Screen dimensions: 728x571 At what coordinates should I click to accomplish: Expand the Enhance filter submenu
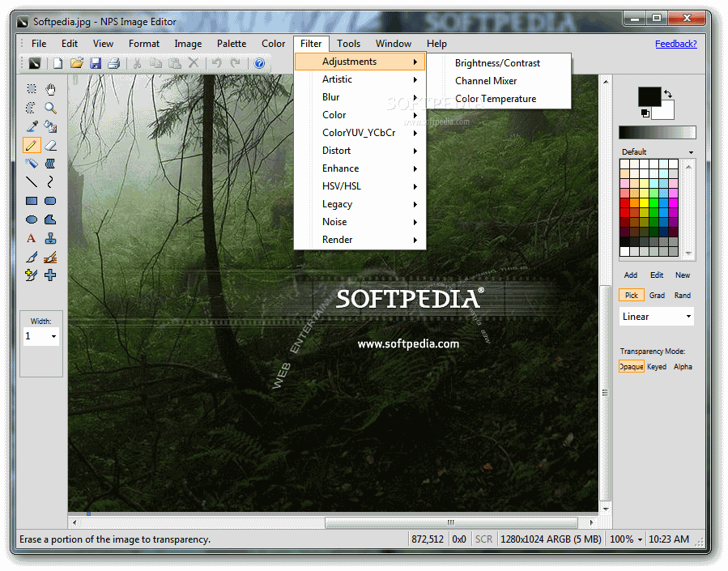360,168
